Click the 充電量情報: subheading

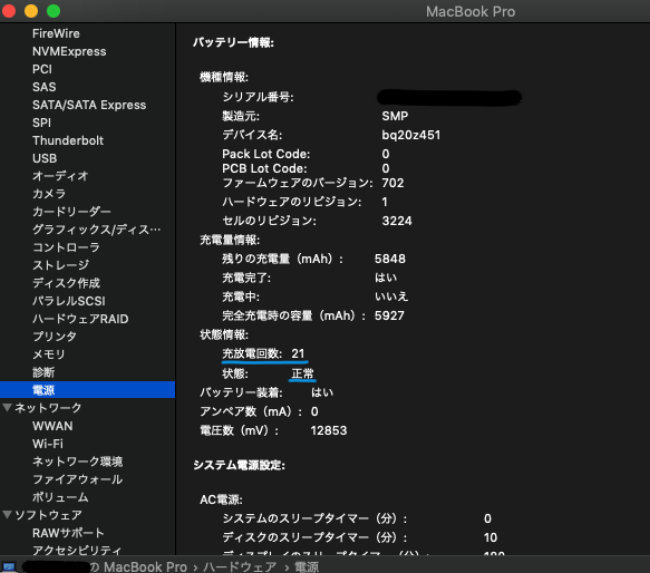pyautogui.click(x=230, y=240)
